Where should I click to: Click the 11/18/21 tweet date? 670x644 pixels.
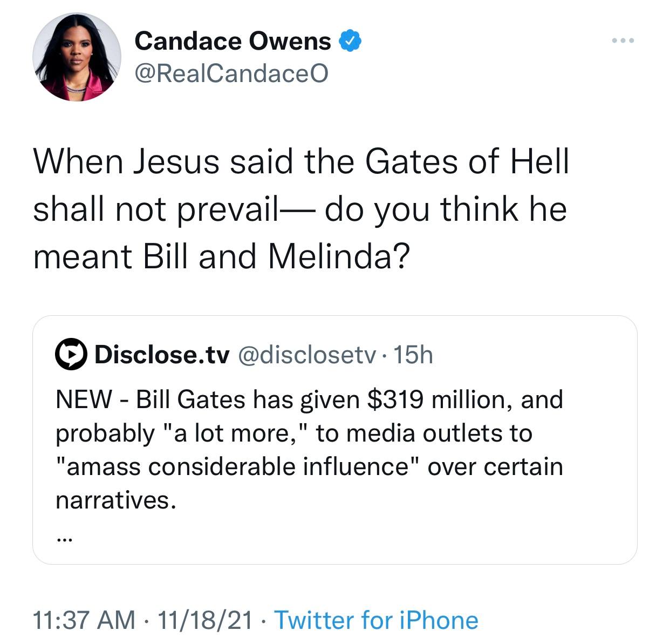coord(204,620)
